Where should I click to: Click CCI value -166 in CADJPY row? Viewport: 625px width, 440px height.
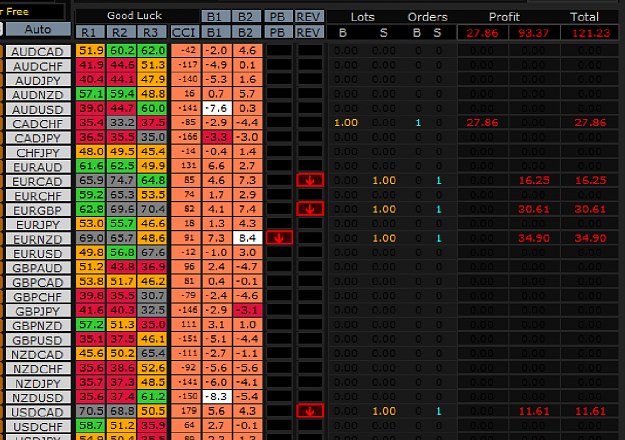pos(185,137)
